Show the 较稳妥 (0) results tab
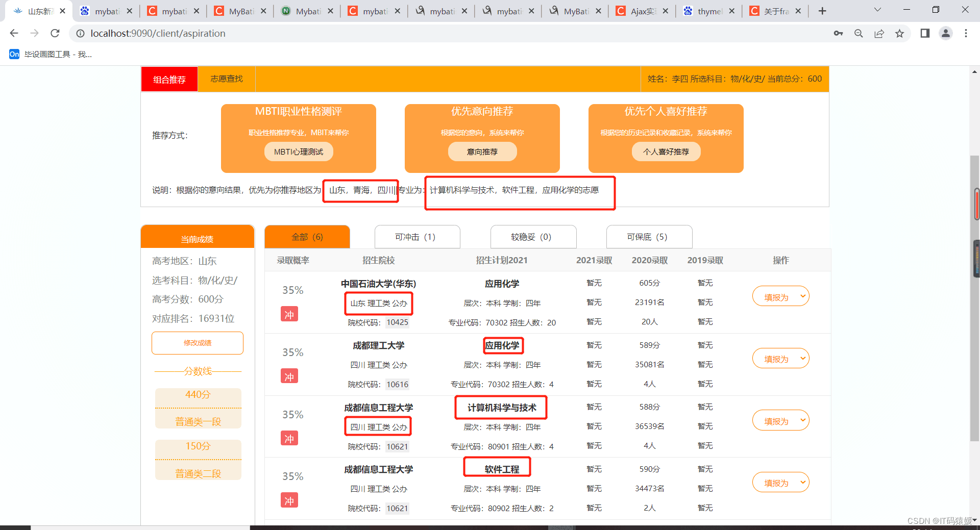Viewport: 980px width, 530px height. pyautogui.click(x=533, y=237)
